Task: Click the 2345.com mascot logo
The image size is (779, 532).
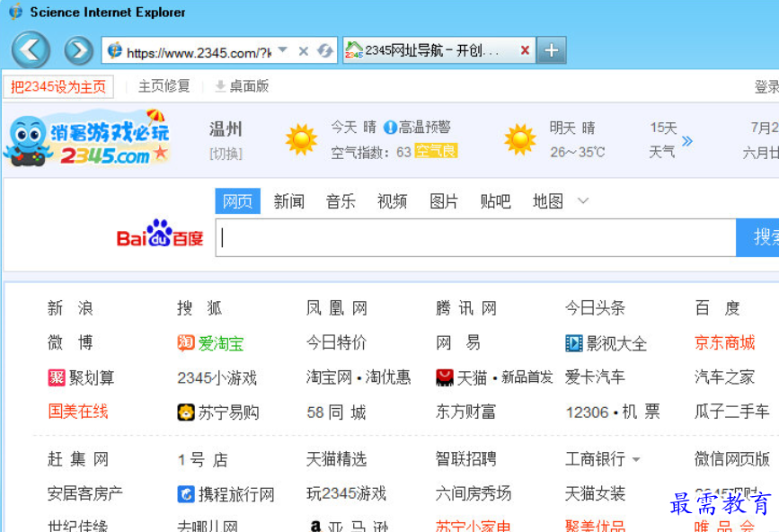Action: click(87, 138)
